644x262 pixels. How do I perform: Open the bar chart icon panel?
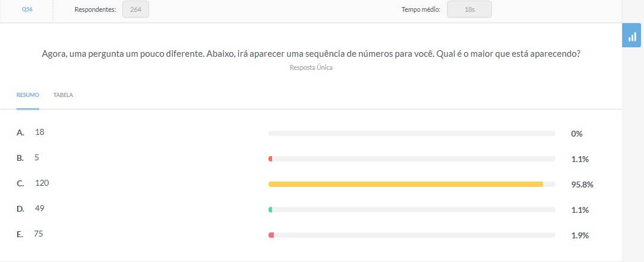coord(632,35)
